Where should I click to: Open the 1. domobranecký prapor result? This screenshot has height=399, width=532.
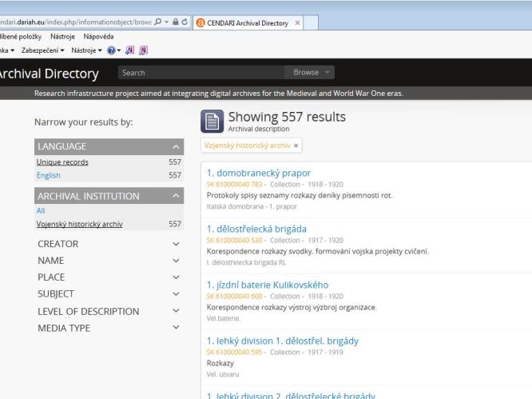tap(258, 173)
